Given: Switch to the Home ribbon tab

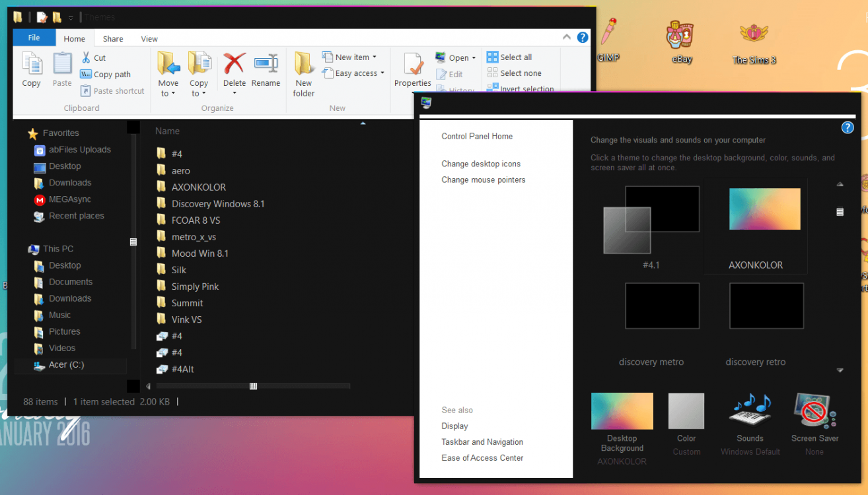Looking at the screenshot, I should click(75, 38).
